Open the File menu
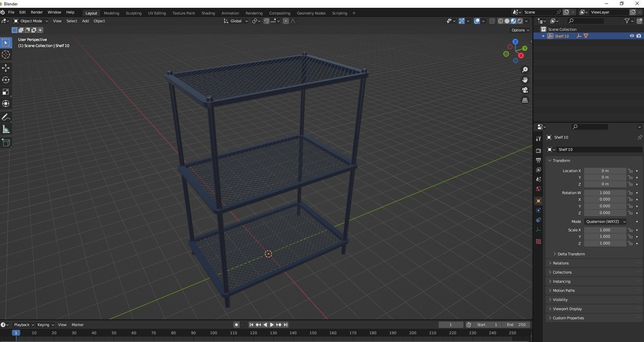The width and height of the screenshot is (644, 342). [x=11, y=12]
